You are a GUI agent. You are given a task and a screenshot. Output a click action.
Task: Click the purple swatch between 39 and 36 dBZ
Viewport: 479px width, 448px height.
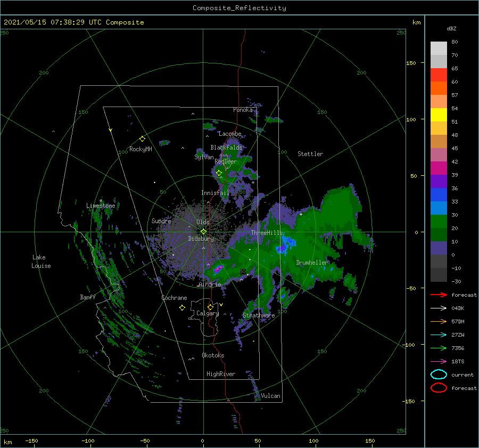pos(439,182)
